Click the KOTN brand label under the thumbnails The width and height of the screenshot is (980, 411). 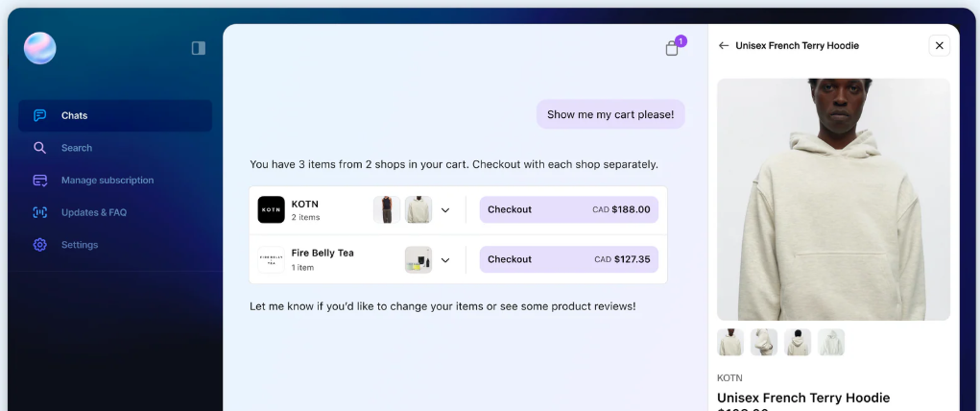pos(729,377)
